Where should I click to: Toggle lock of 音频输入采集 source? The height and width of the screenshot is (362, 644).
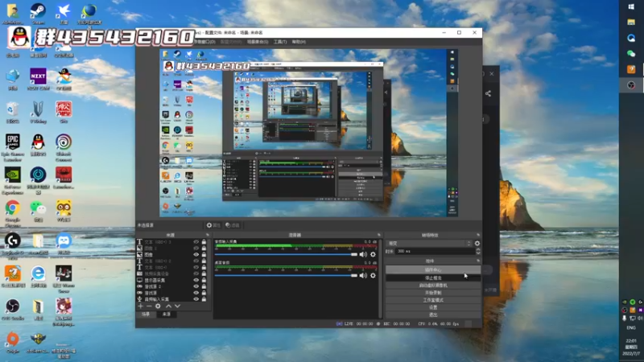pos(204,299)
